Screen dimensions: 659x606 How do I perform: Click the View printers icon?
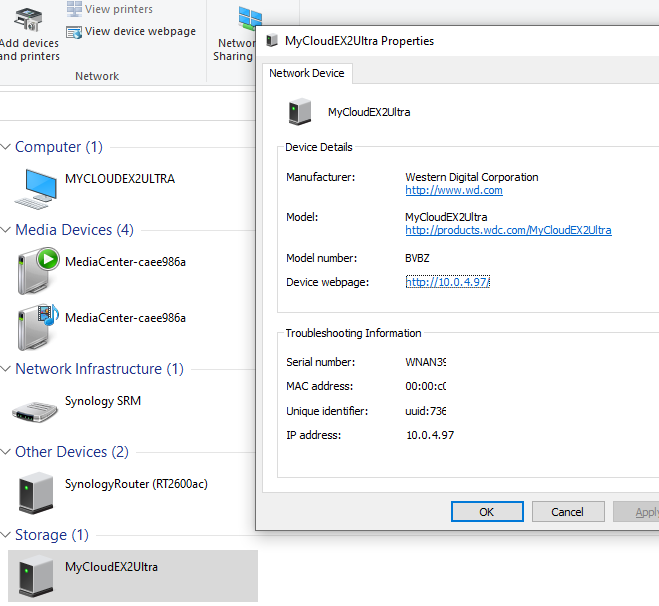pyautogui.click(x=74, y=9)
